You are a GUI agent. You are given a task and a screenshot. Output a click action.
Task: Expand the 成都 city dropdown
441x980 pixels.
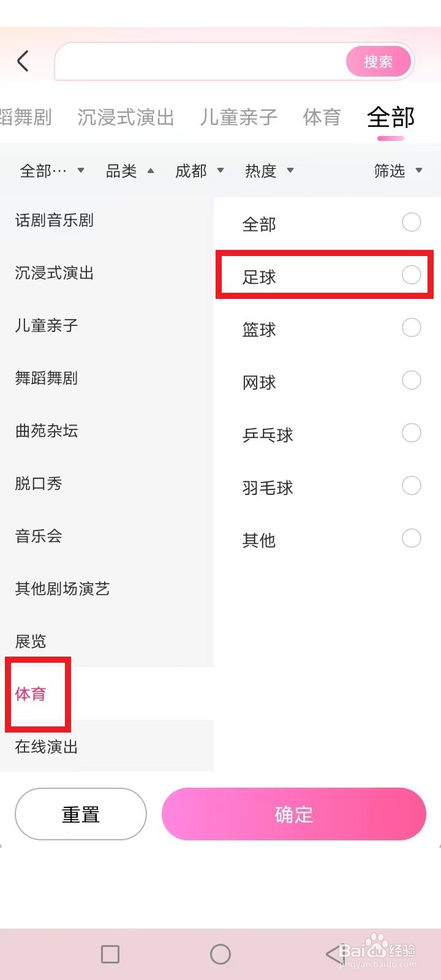click(199, 171)
